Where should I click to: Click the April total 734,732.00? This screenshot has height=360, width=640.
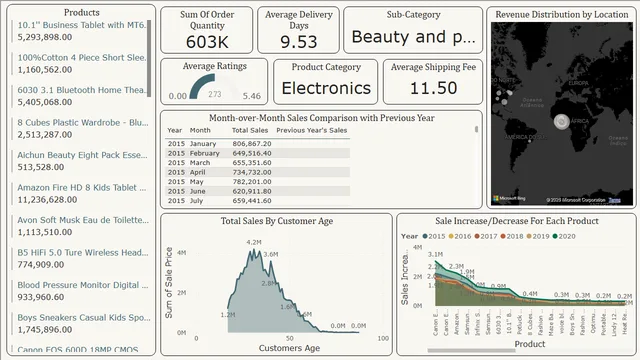point(252,172)
